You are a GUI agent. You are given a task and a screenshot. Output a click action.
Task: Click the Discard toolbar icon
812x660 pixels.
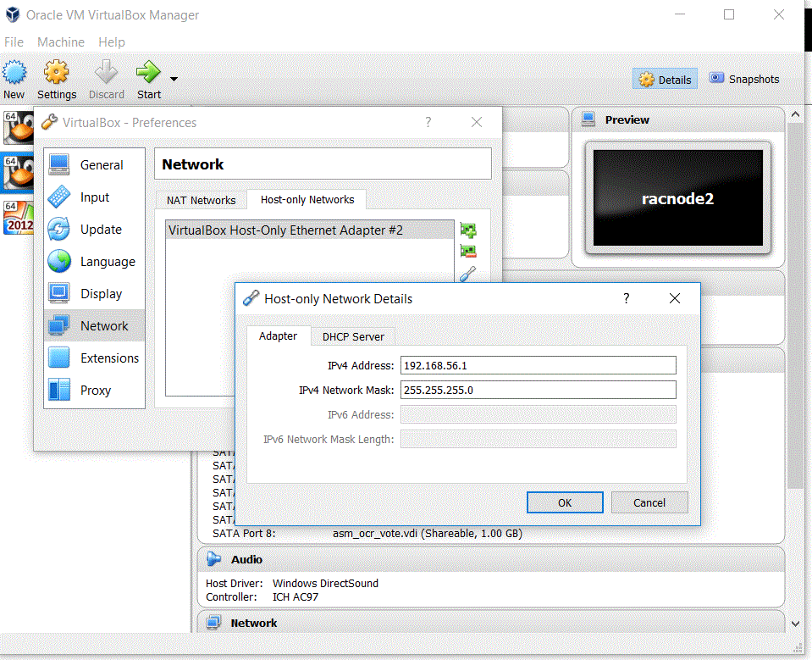106,79
